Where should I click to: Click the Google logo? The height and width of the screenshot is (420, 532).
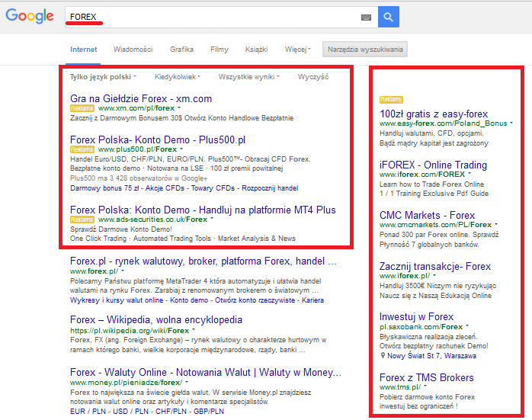coord(29,16)
